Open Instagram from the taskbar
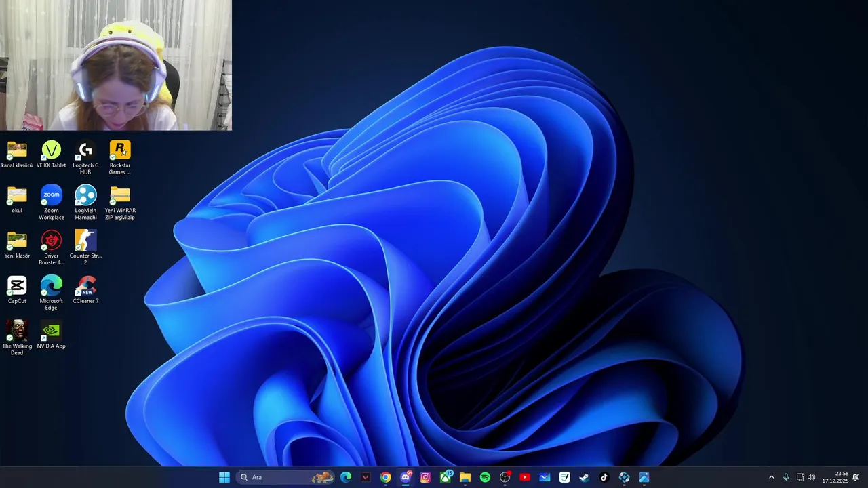Image resolution: width=868 pixels, height=488 pixels. pos(425,477)
